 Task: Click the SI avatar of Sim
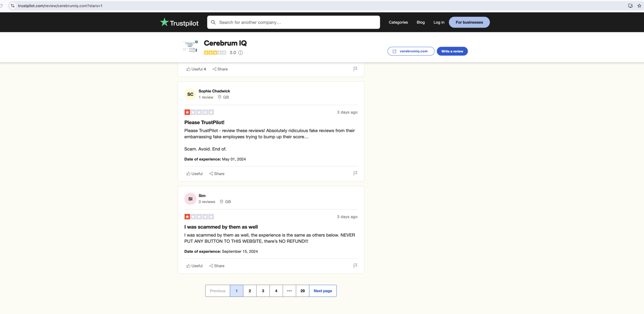pos(190,199)
